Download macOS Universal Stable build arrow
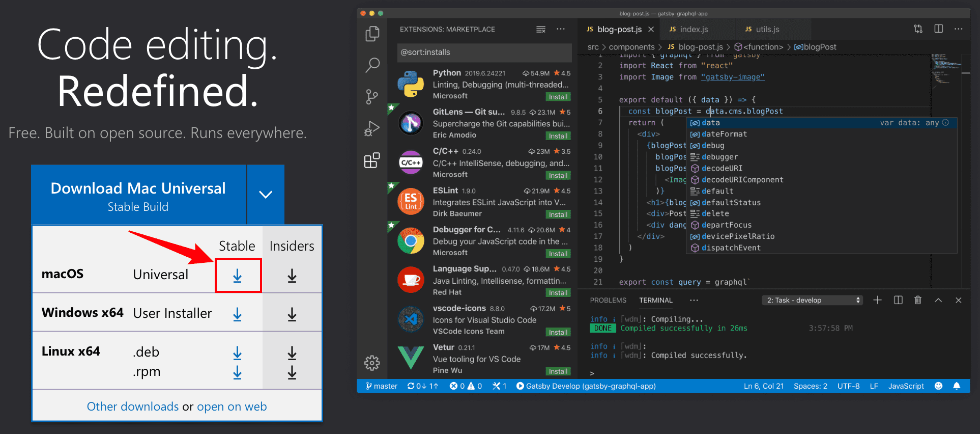The height and width of the screenshot is (434, 980). coord(238,276)
